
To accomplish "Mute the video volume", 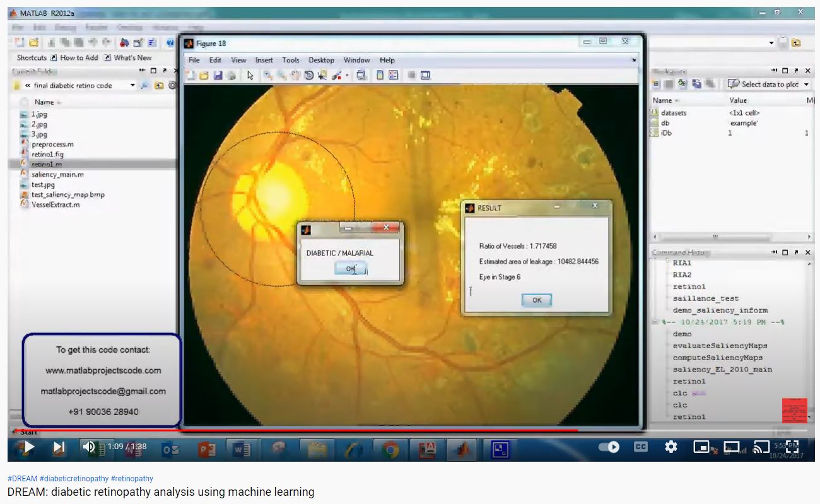I will pyautogui.click(x=89, y=447).
